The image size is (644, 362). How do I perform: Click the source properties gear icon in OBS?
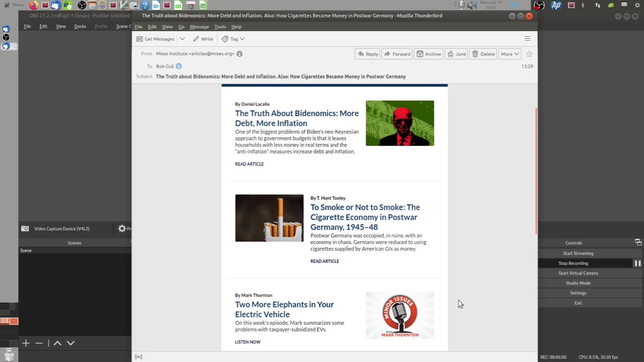(122, 229)
